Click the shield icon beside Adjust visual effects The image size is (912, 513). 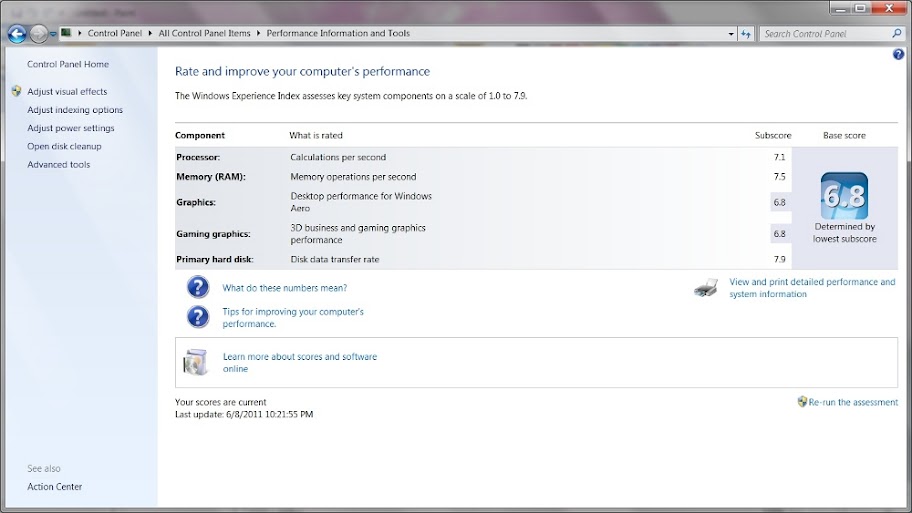pyautogui.click(x=16, y=91)
